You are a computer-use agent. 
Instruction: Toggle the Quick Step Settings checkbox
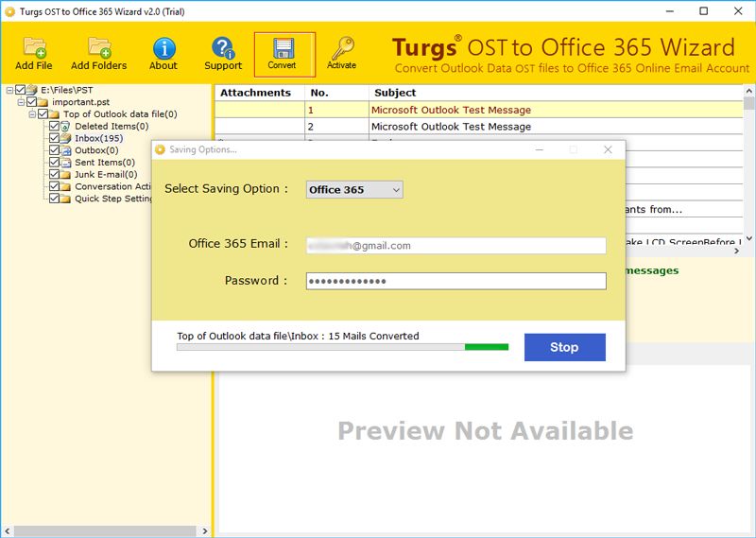(x=55, y=199)
